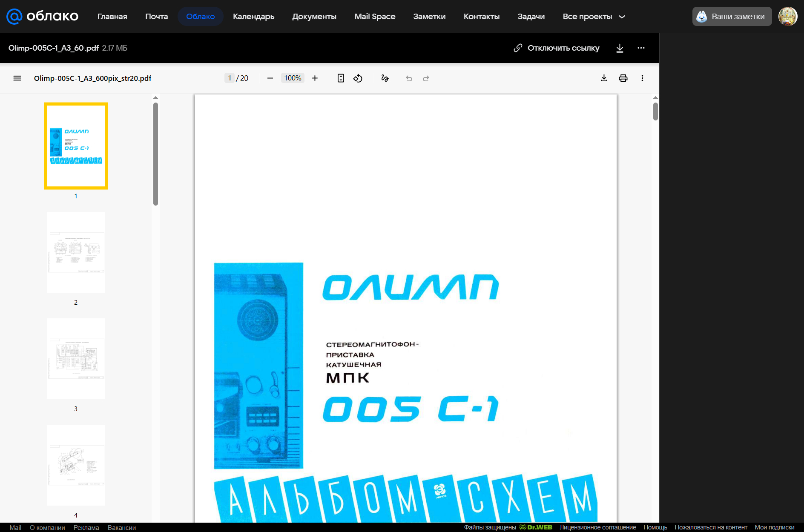The width and height of the screenshot is (804, 532).
Task: Activate the draw annotation tool
Action: [x=385, y=78]
